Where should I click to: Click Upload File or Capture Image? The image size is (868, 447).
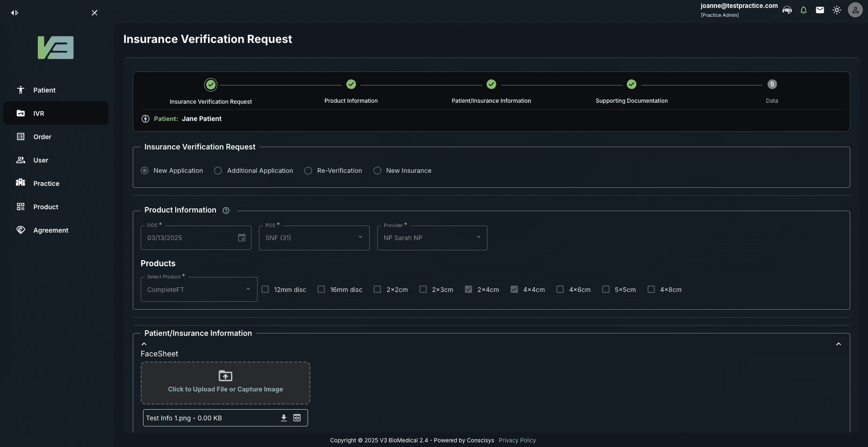click(225, 383)
